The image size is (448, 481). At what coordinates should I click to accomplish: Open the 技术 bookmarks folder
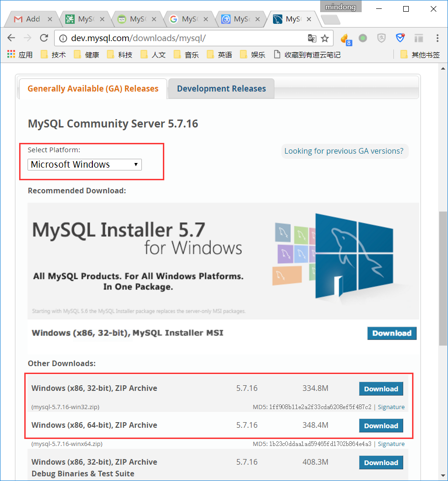54,55
